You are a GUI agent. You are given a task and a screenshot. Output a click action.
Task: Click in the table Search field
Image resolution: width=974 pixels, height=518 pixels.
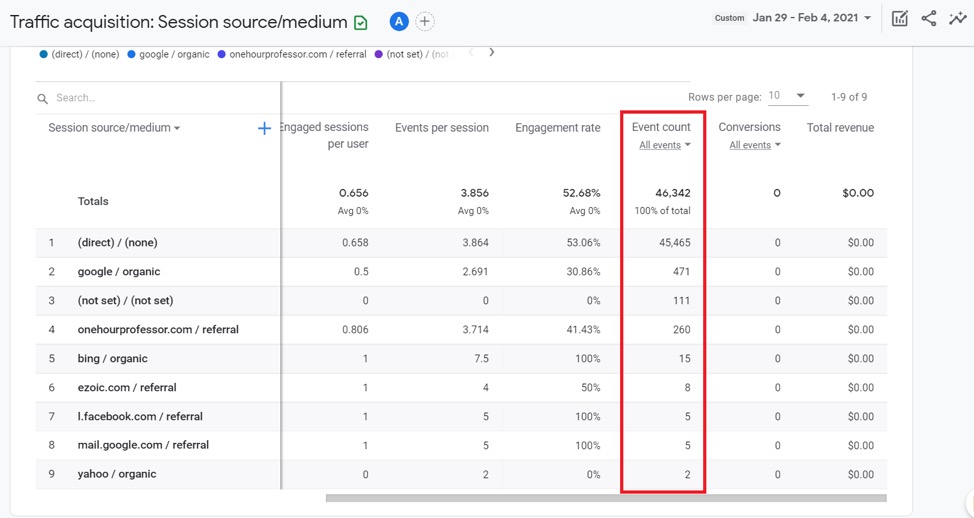click(150, 98)
